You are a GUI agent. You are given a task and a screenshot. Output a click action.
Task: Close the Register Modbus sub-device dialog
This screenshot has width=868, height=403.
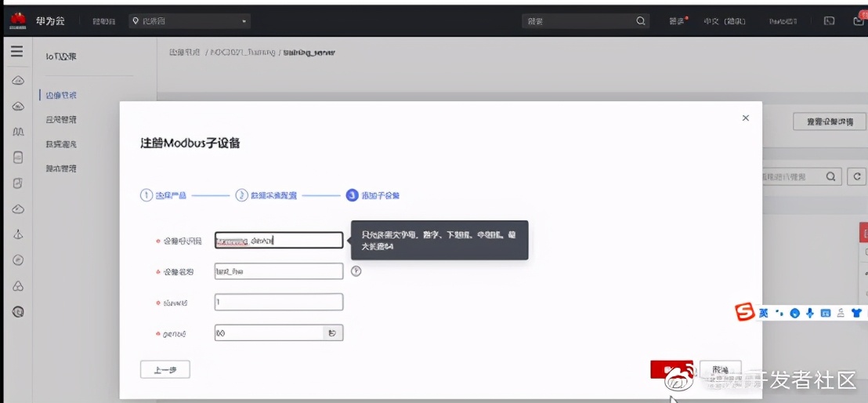click(746, 118)
